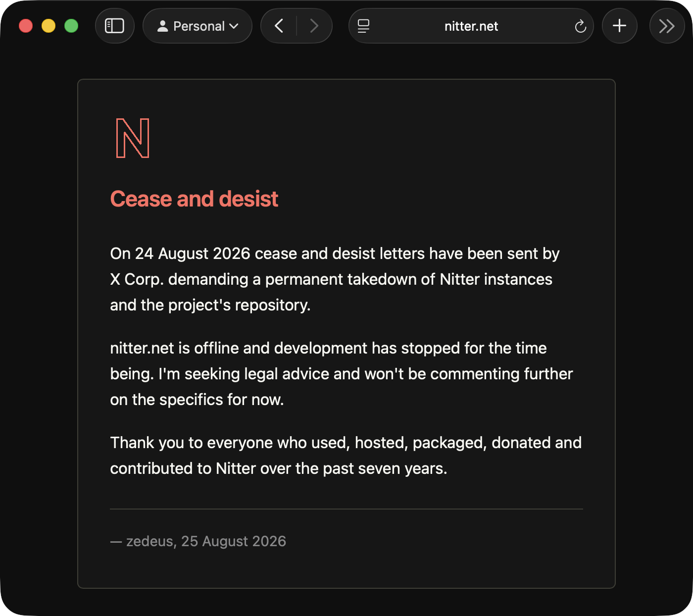The width and height of the screenshot is (693, 616).
Task: Reload the nitter.net page
Action: (581, 26)
